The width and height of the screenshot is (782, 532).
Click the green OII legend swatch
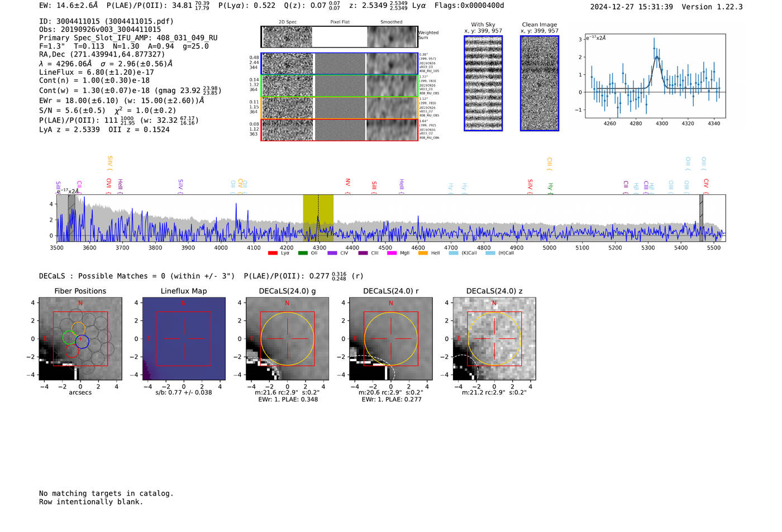pyautogui.click(x=303, y=253)
